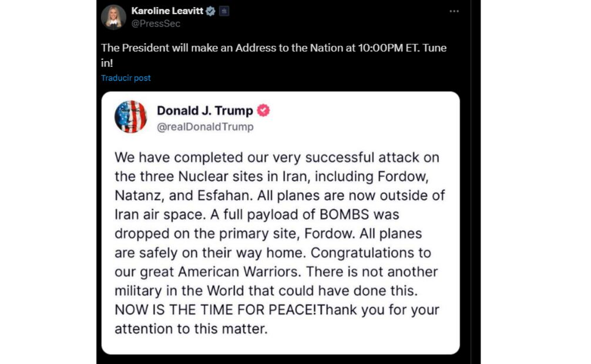Click the red verified badge beside Trump
Image resolution: width=591 pixels, height=364 pixels.
tap(264, 111)
